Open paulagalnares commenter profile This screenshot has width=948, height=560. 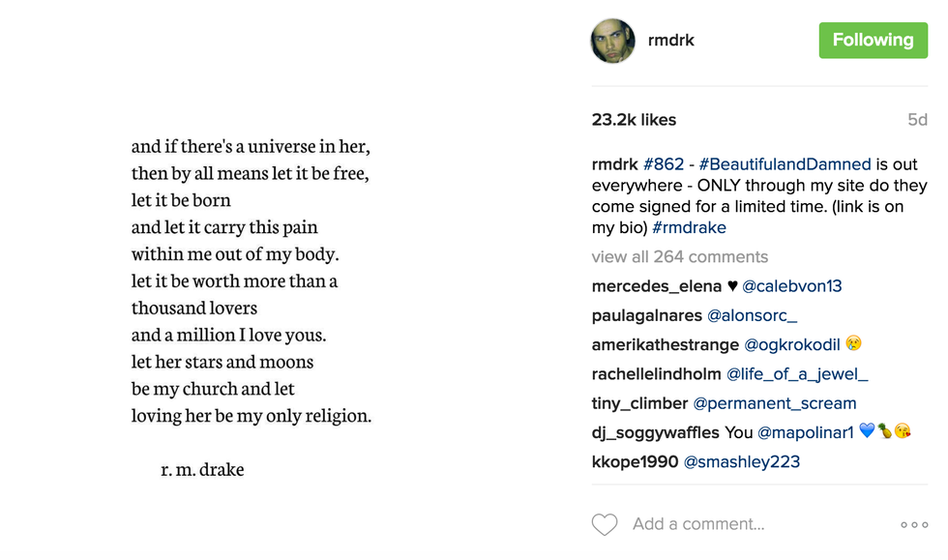coord(647,315)
